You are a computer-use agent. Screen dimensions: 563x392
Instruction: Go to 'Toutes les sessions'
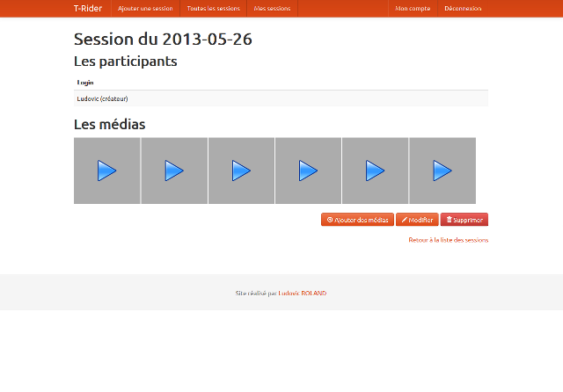[x=213, y=8]
